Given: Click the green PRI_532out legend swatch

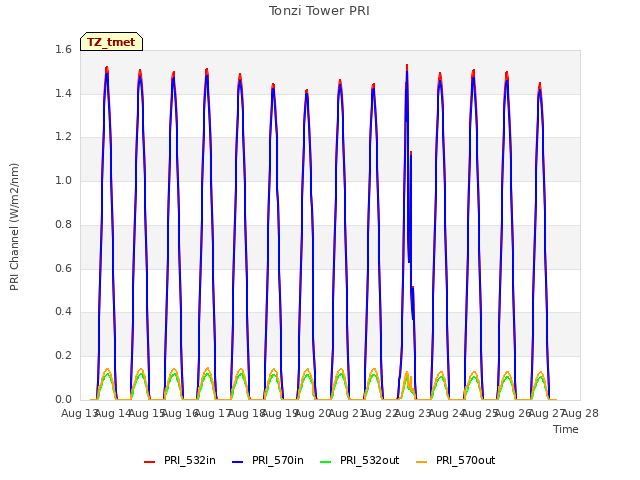Looking at the screenshot, I should pyautogui.click(x=326, y=462).
